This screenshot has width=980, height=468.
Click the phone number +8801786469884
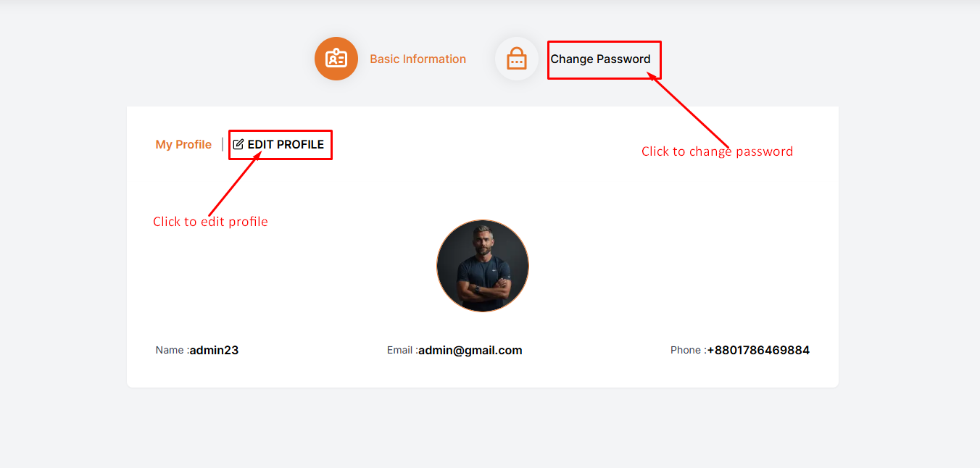[x=758, y=351]
